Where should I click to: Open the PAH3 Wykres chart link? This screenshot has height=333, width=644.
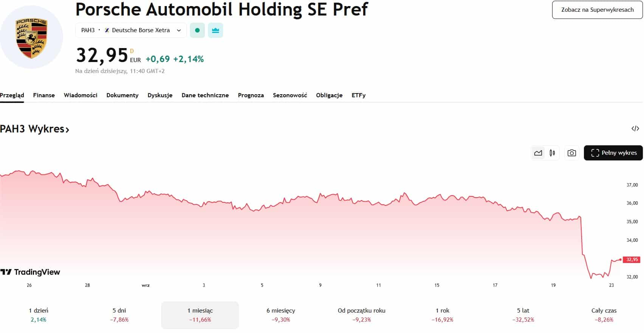(34, 129)
